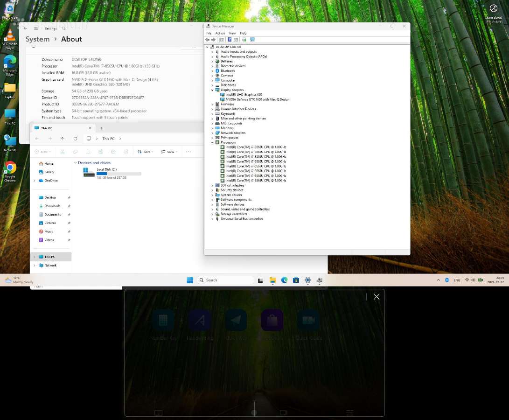Collapse the Processors node in Device Manager
This screenshot has width=509, height=420.
point(213,143)
